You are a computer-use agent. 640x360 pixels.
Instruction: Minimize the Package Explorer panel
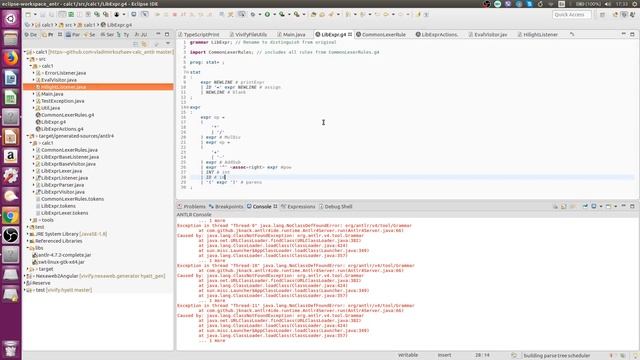[x=158, y=34]
